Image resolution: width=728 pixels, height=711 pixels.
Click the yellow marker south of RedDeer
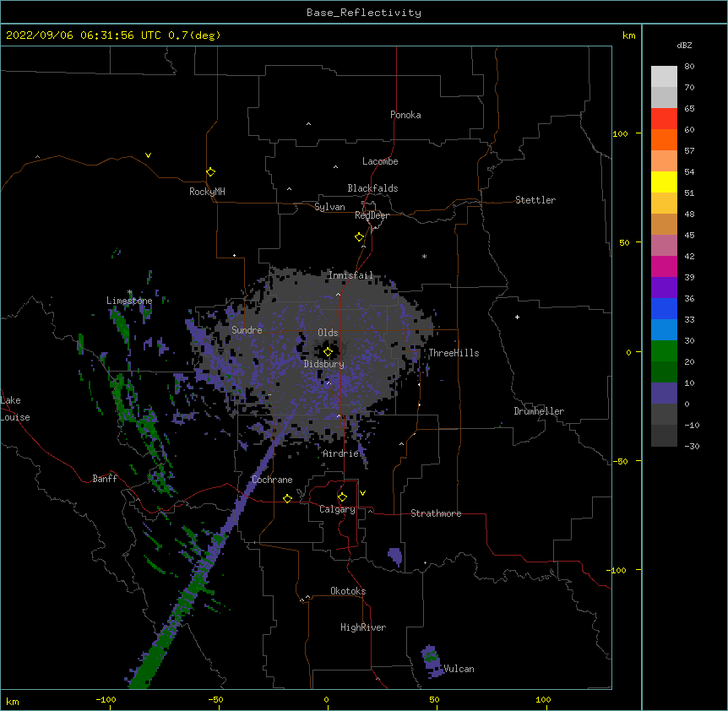click(359, 237)
